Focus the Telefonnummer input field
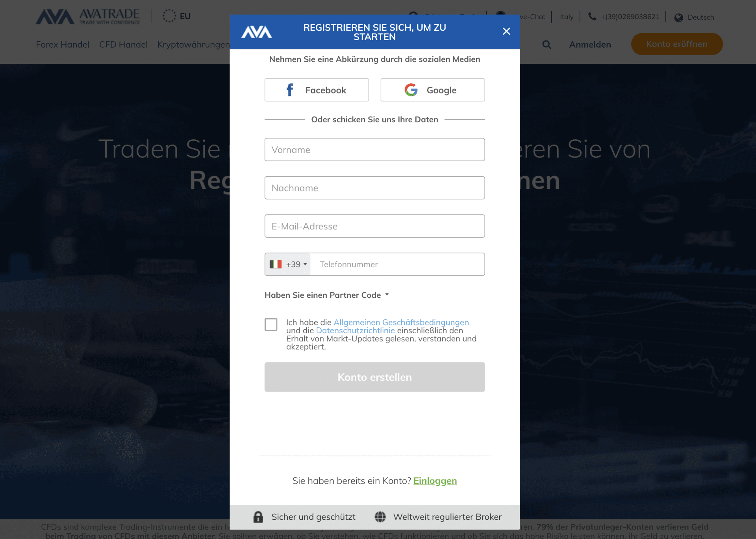Viewport: 756px width, 539px height. 397,264
